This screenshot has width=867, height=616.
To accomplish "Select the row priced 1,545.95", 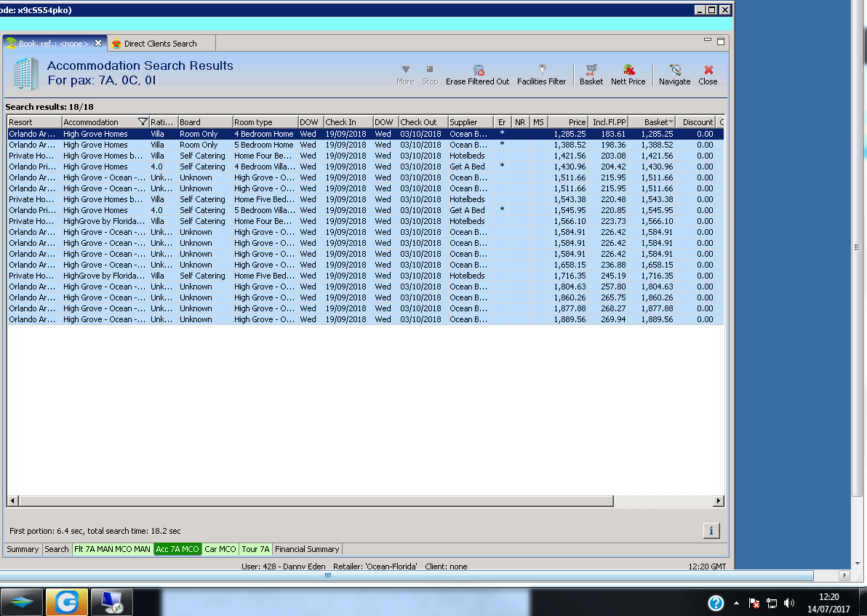I will [365, 210].
